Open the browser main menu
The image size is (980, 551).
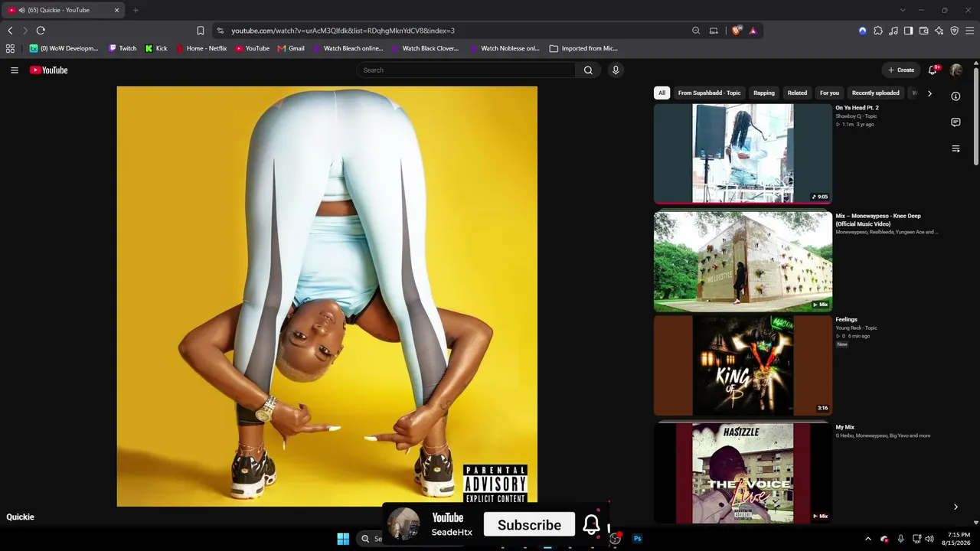(x=969, y=31)
